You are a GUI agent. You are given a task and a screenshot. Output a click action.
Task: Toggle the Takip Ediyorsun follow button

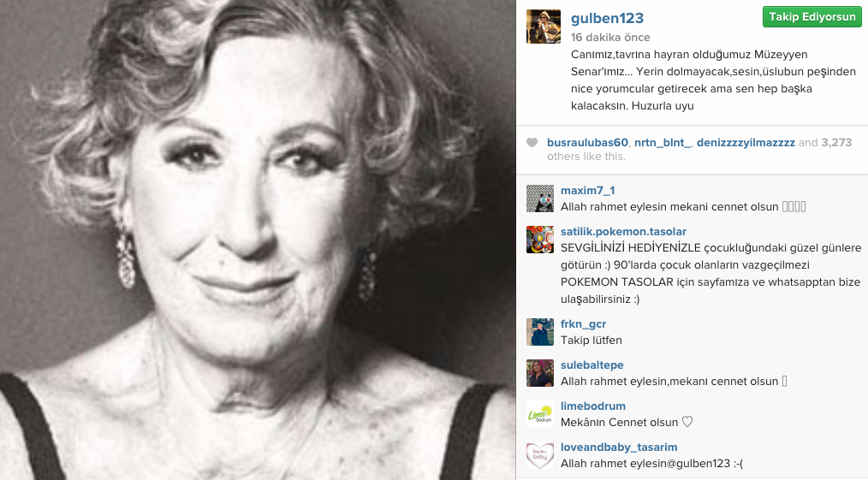tap(812, 16)
